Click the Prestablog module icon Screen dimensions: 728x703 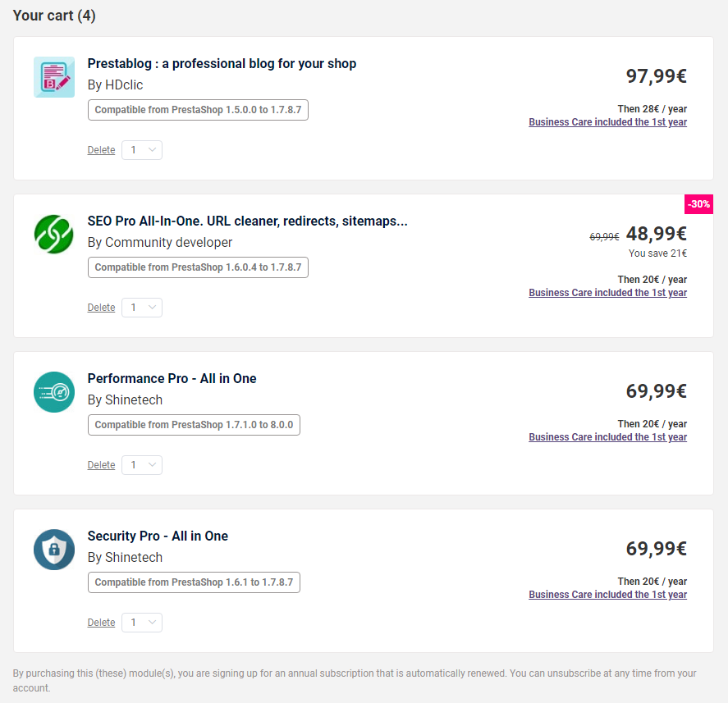point(54,77)
